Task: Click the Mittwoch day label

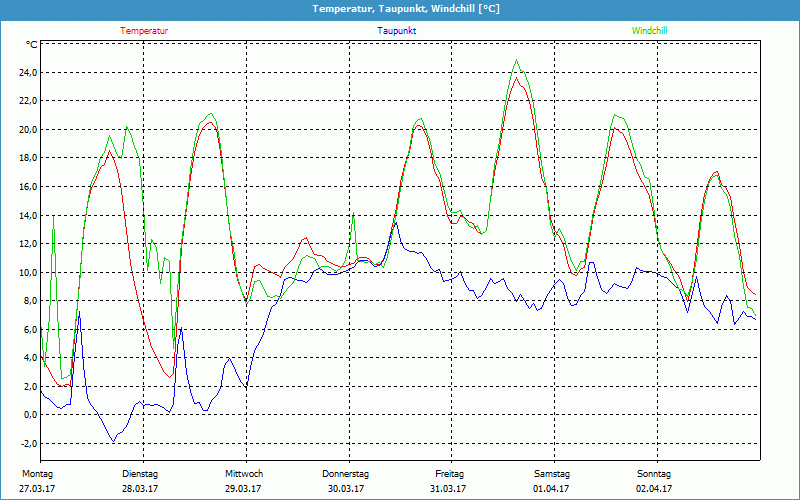Action: [x=244, y=474]
